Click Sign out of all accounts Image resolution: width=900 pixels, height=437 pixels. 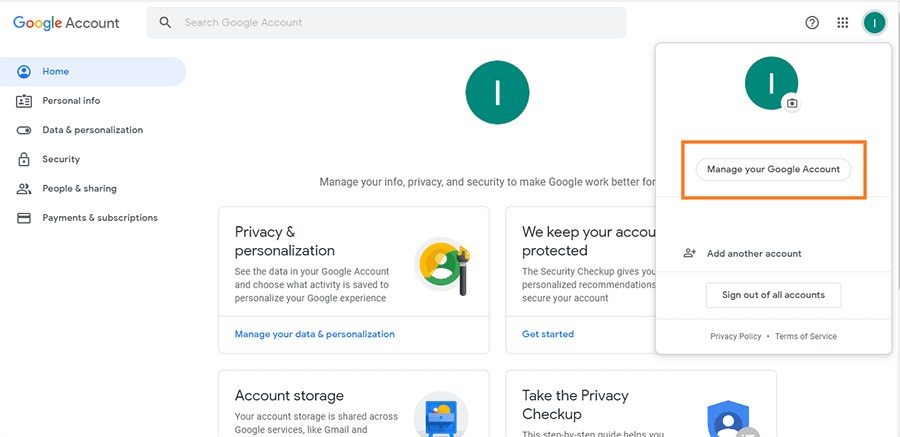773,295
